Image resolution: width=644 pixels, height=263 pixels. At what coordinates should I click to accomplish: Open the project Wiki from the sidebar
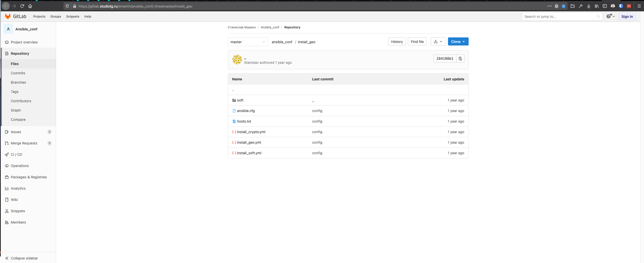click(x=15, y=199)
